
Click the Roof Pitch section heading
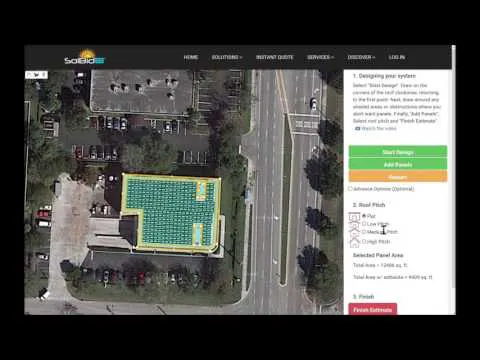(x=369, y=205)
